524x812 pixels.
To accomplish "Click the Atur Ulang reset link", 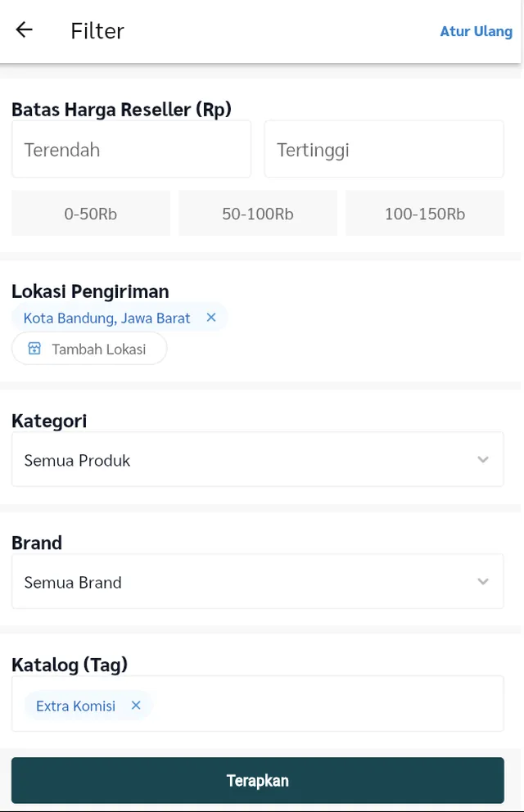I will pyautogui.click(x=477, y=31).
